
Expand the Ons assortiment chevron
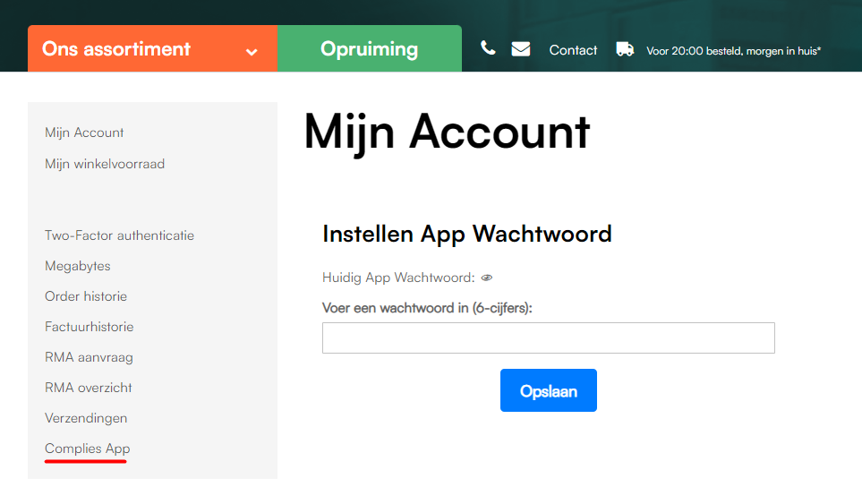[252, 52]
